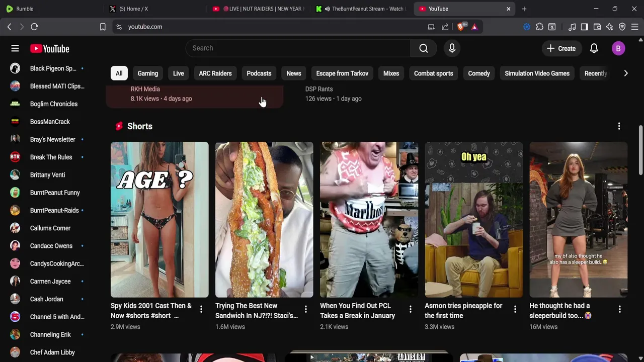The height and width of the screenshot is (362, 644).
Task: Open options for Asmon pineapple short
Action: click(515, 309)
